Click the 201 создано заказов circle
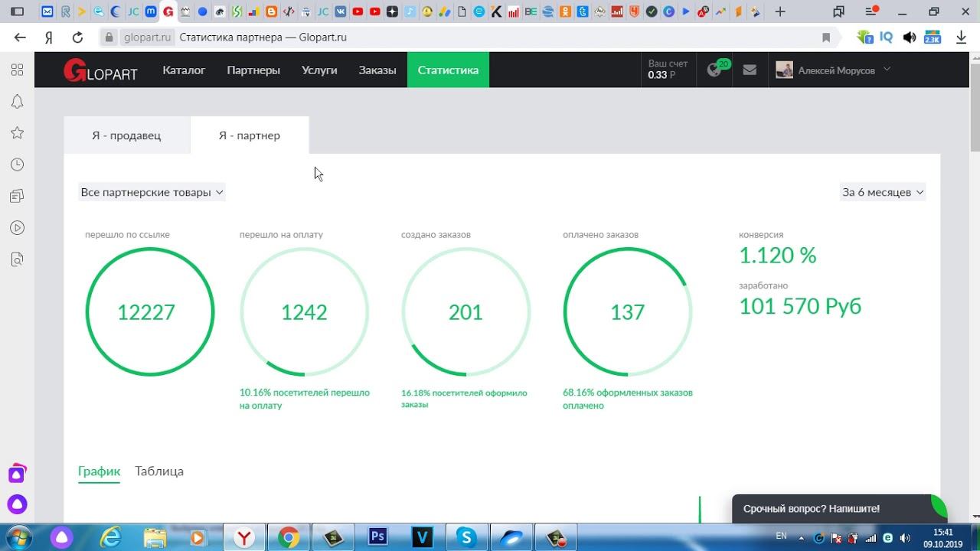The height and width of the screenshot is (551, 980). pos(465,312)
